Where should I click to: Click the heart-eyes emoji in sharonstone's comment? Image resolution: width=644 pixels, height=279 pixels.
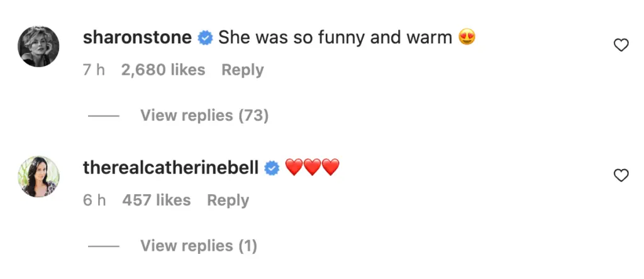pyautogui.click(x=467, y=38)
